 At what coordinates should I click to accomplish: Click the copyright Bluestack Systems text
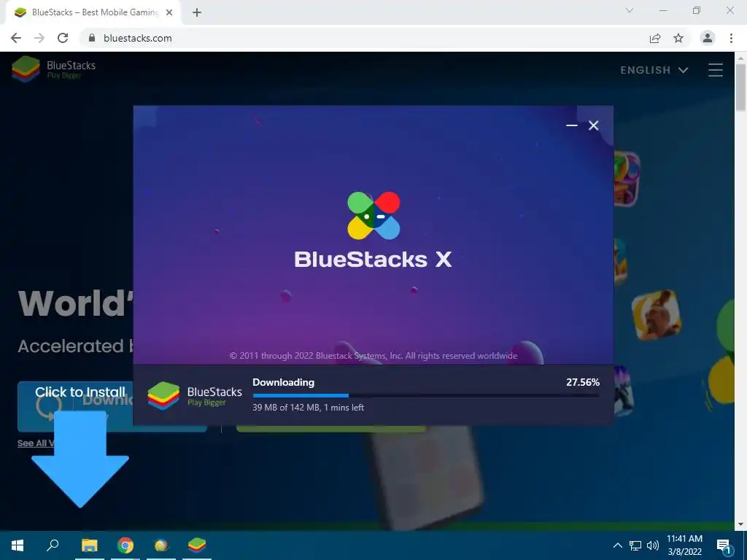tap(373, 356)
